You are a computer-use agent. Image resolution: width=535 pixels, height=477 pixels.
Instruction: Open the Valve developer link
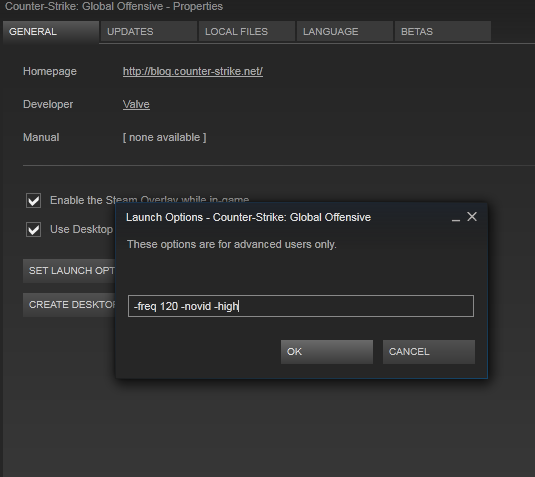[x=136, y=104]
